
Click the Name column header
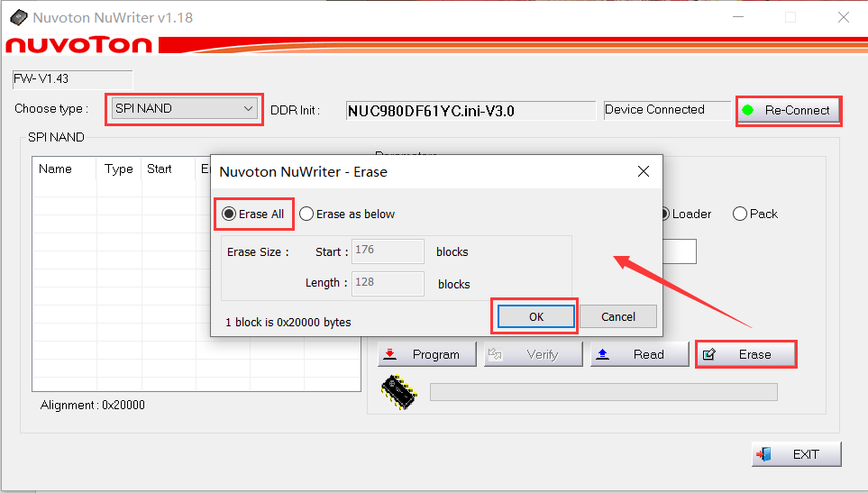point(64,169)
